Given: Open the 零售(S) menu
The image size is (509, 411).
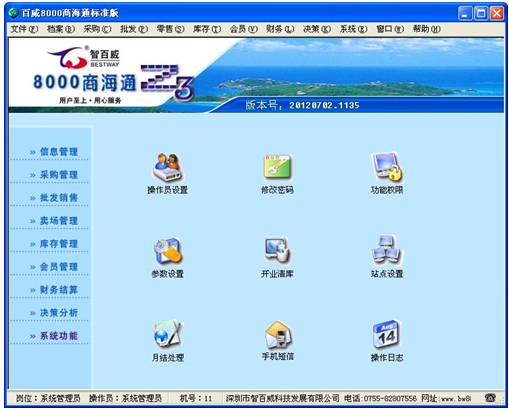Looking at the screenshot, I should coord(170,29).
